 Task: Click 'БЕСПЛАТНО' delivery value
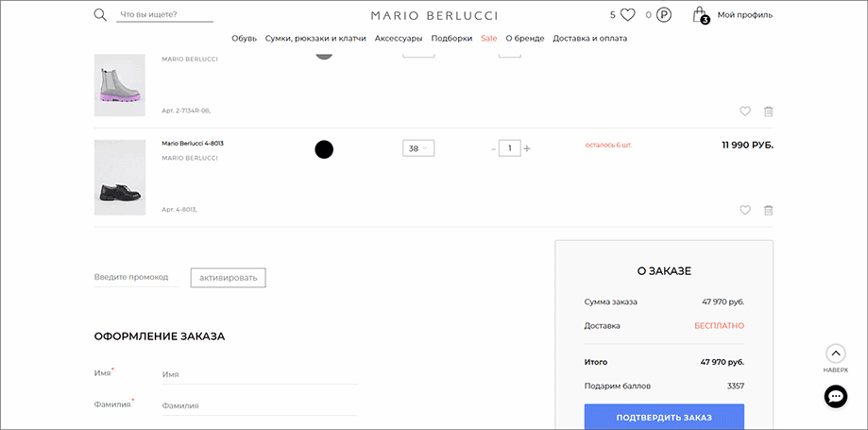719,326
